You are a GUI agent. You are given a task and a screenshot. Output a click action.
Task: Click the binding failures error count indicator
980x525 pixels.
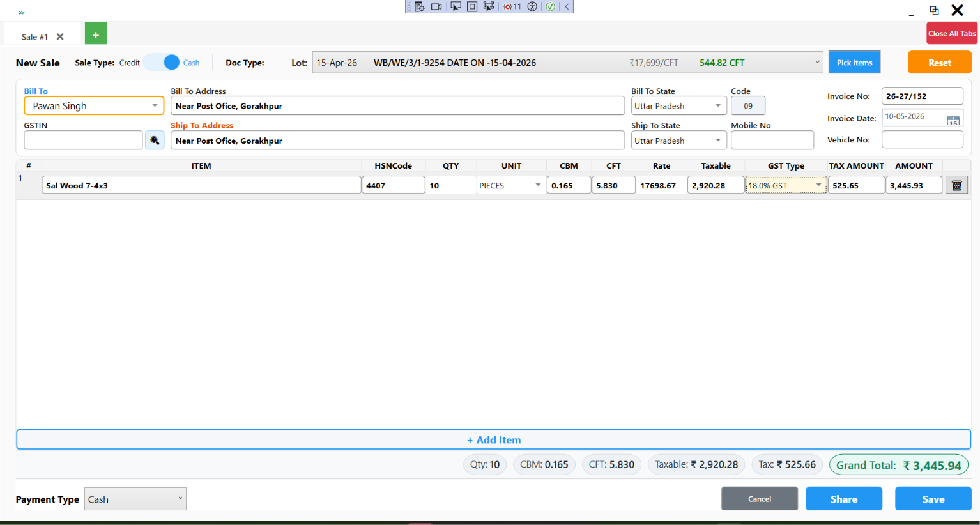click(x=512, y=6)
